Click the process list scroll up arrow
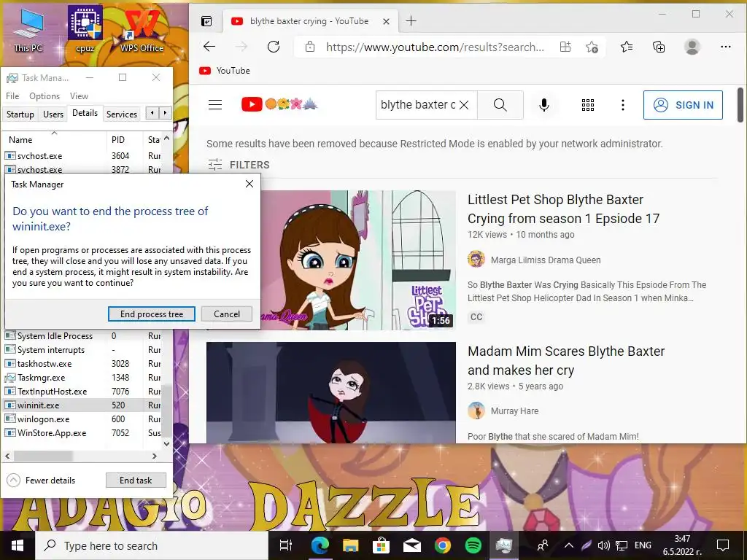 (x=167, y=139)
